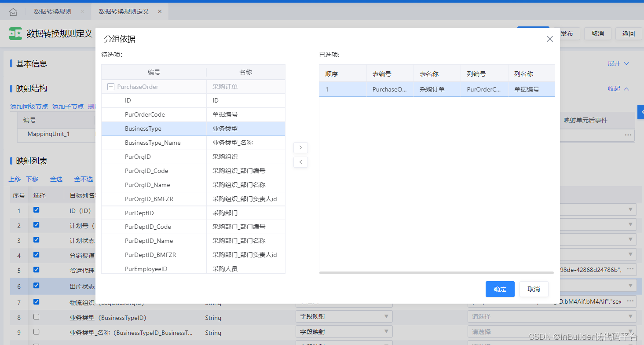644x345 pixels.
Task: Click the 添加子节点 link
Action: point(68,106)
